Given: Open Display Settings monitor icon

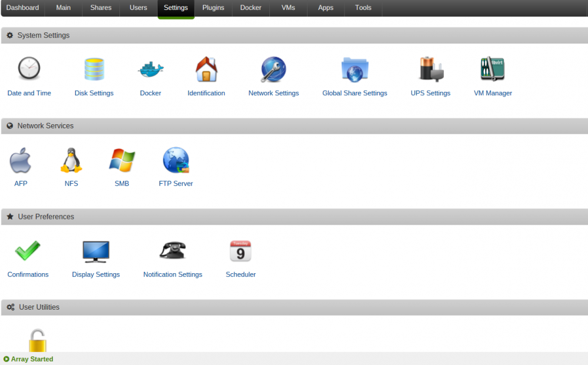Looking at the screenshot, I should point(96,251).
